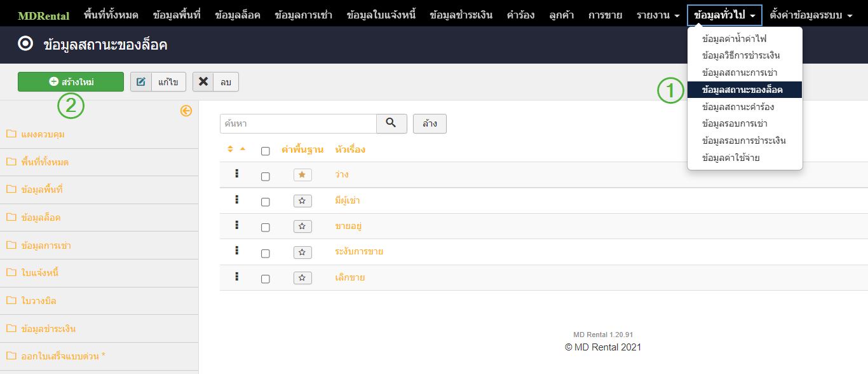The width and height of the screenshot is (868, 374).
Task: Open ข้อมูลการเช่า in top navigation
Action: [304, 15]
